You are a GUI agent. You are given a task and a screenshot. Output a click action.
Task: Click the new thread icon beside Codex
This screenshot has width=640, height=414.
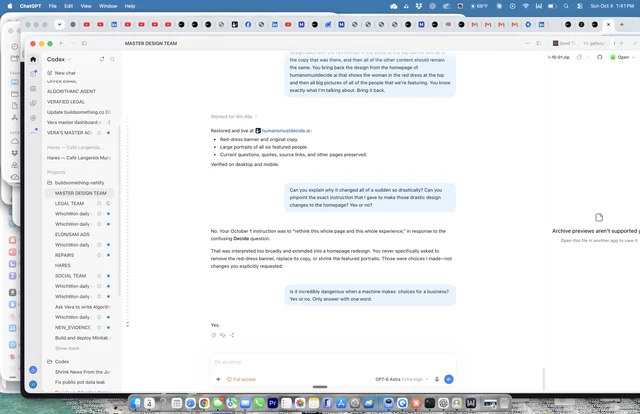(x=102, y=59)
